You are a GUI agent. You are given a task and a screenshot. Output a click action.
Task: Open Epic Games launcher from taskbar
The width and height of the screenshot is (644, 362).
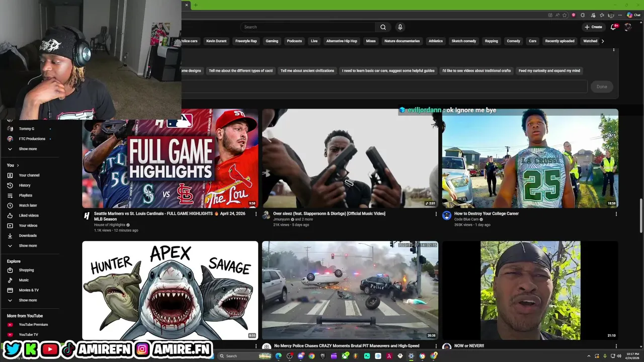323,356
